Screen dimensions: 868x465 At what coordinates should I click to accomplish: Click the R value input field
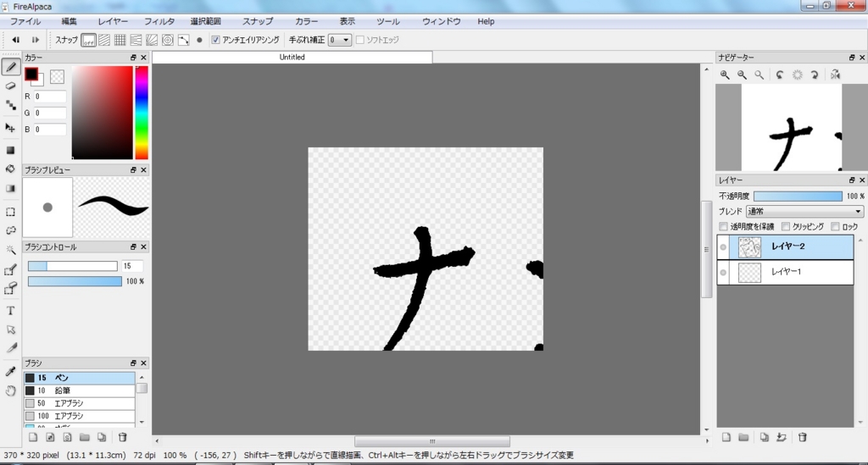pyautogui.click(x=50, y=97)
